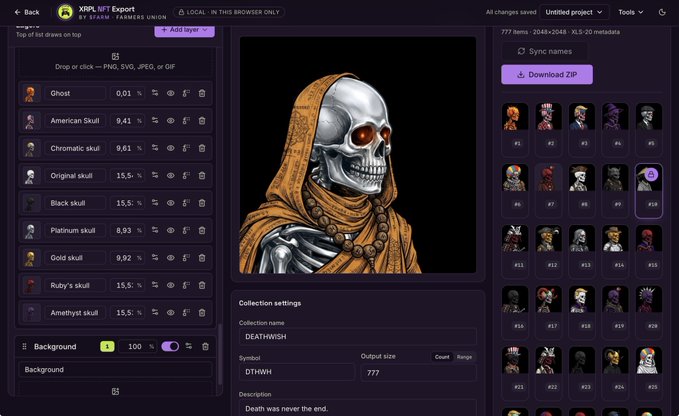
Task: Delete the Original skull trait
Action: click(202, 175)
